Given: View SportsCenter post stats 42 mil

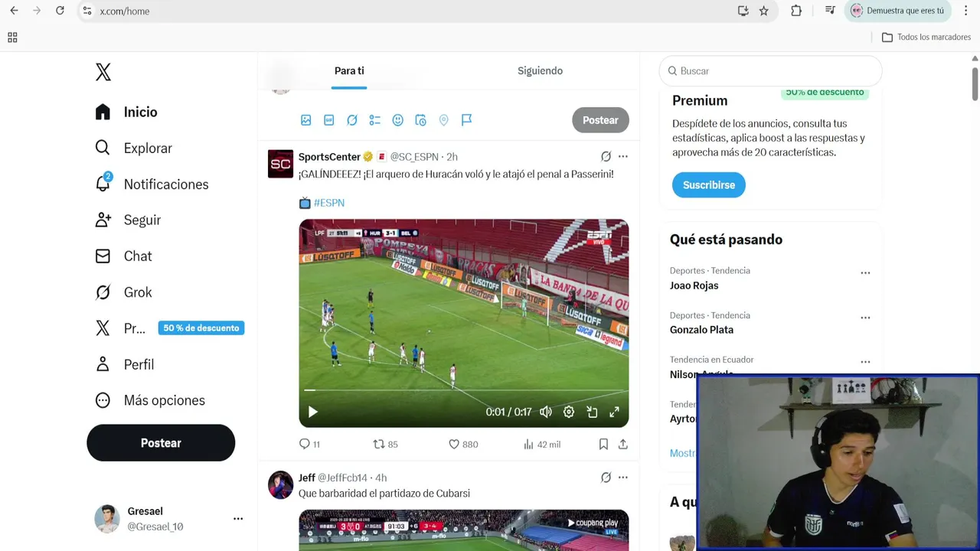Looking at the screenshot, I should (542, 444).
